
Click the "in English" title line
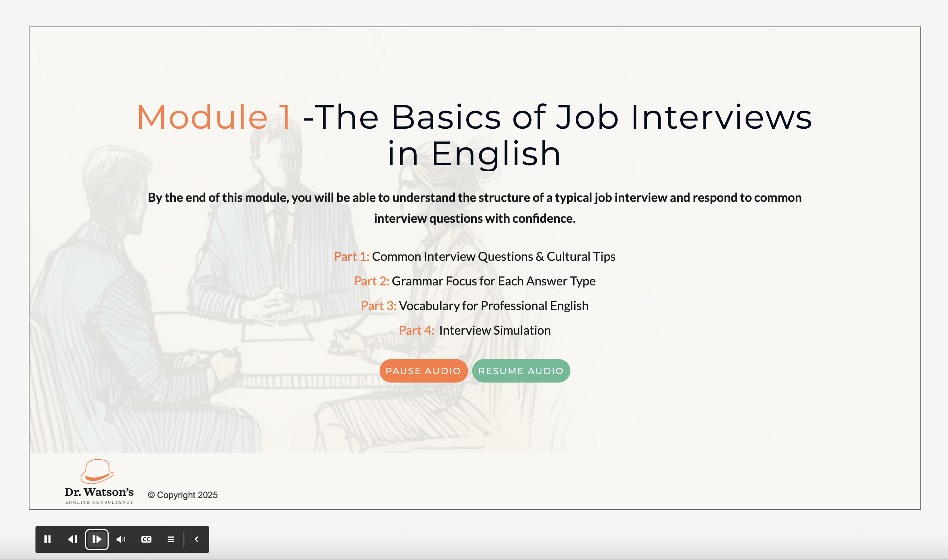474,154
